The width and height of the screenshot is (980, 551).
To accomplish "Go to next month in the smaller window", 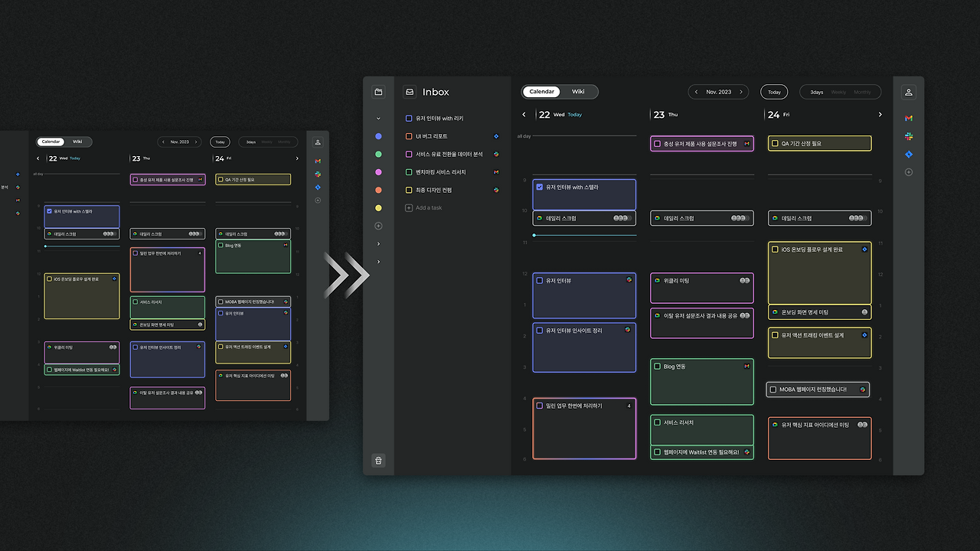I will pos(196,142).
